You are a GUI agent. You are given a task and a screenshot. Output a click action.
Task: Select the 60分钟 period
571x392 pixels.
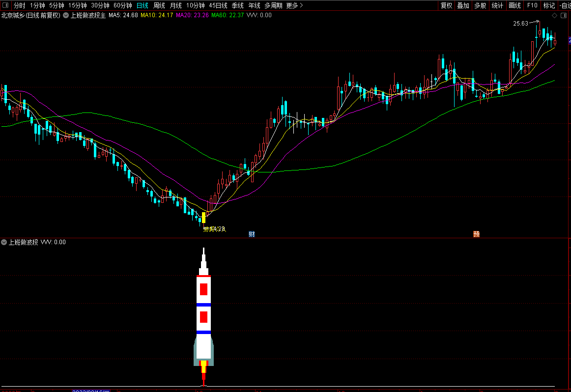coord(123,5)
